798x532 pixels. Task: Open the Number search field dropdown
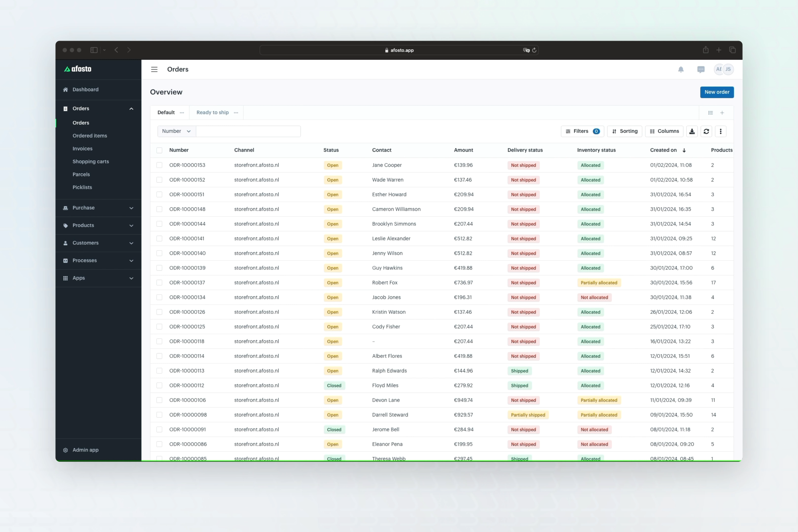point(176,131)
